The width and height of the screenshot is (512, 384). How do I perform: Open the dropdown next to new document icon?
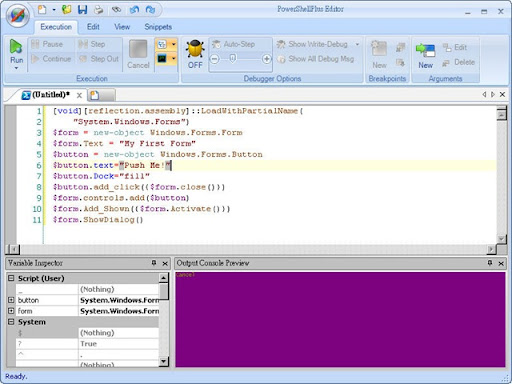[54, 10]
